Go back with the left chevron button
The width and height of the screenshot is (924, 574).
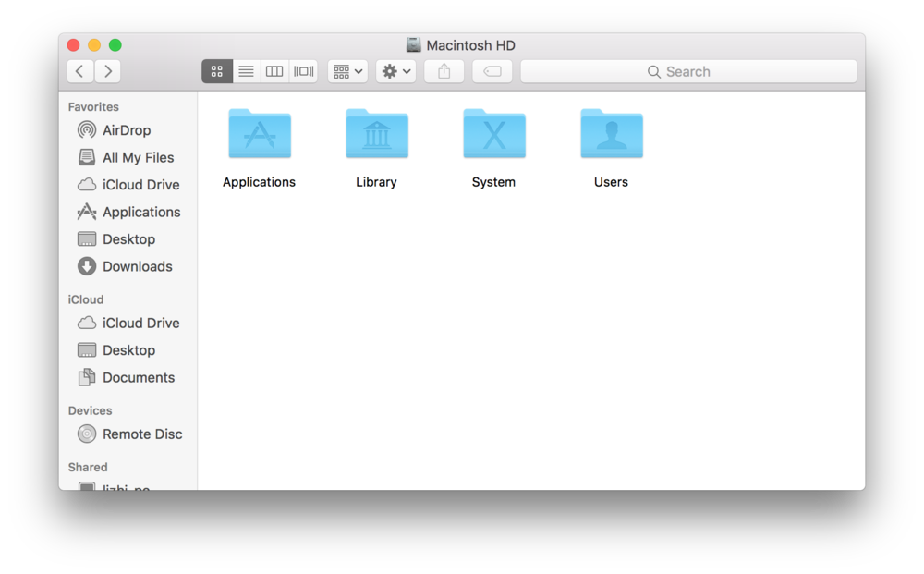(80, 71)
